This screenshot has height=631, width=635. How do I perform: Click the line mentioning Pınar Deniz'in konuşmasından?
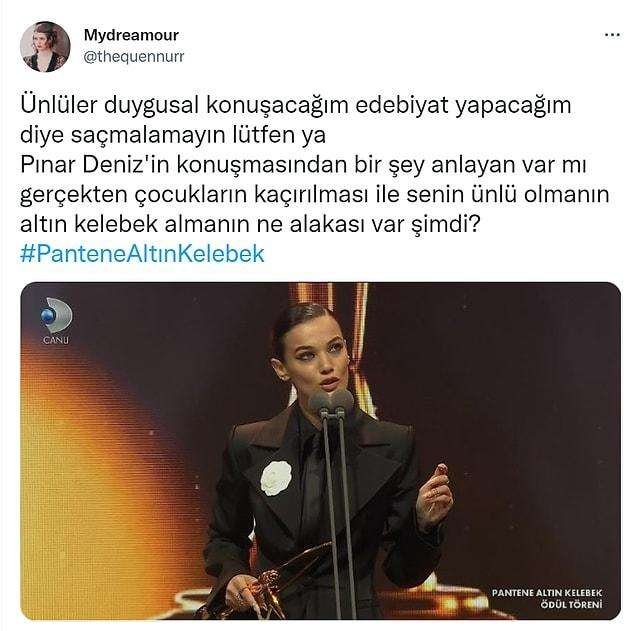(303, 165)
